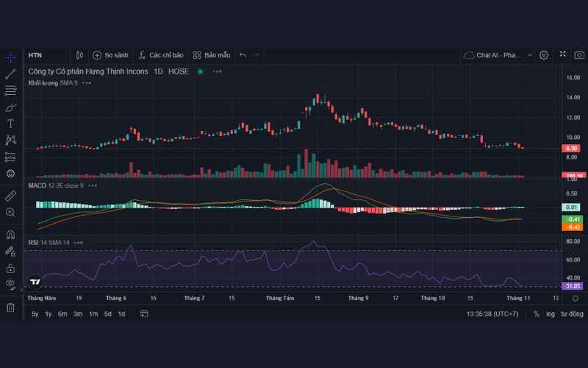Image resolution: width=588 pixels, height=368 pixels.
Task: Open the text annotation tool
Action: pos(10,124)
